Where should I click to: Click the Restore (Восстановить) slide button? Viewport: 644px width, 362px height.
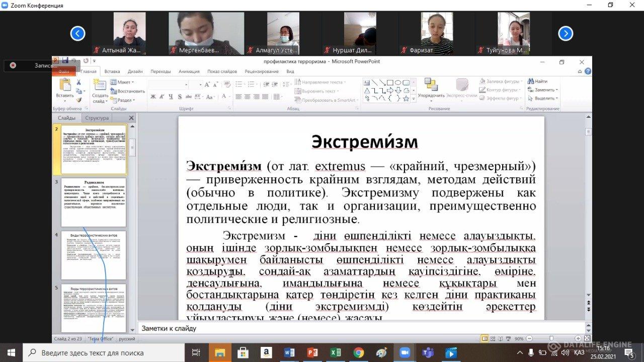pos(128,91)
